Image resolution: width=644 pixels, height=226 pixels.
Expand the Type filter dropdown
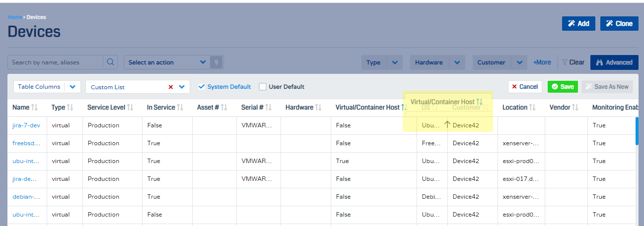[x=395, y=62]
